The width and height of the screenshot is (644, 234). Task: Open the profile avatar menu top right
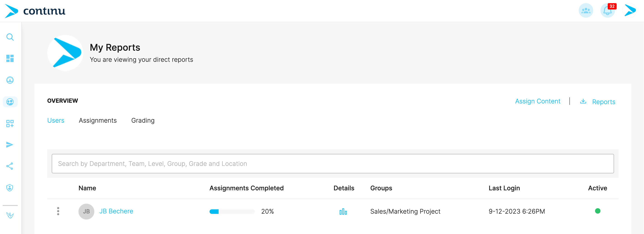coord(629,11)
